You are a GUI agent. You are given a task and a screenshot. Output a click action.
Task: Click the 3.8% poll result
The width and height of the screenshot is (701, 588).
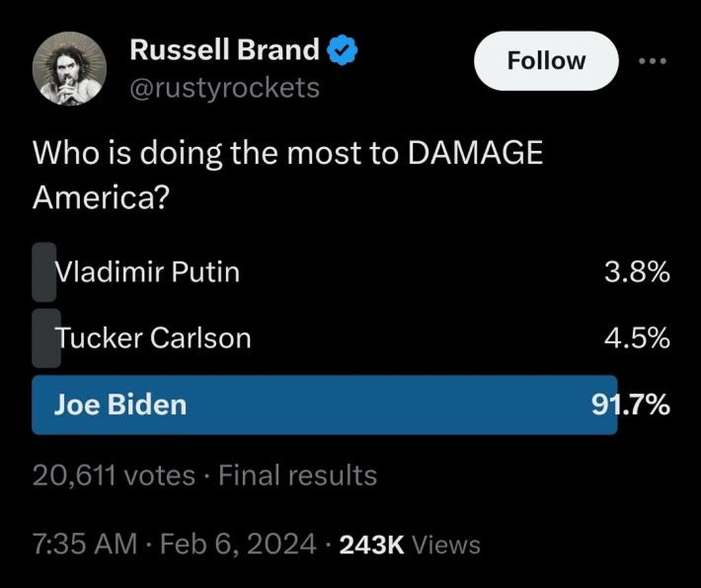coord(637,272)
